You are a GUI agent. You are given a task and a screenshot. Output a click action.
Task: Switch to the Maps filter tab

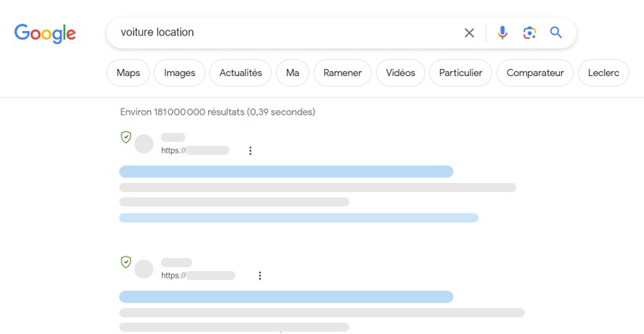[128, 73]
